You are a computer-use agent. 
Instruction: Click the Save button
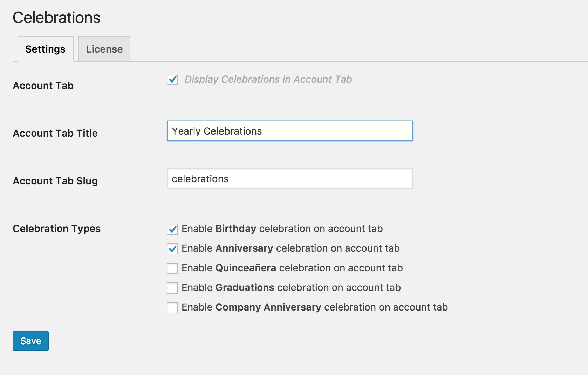[x=31, y=341]
